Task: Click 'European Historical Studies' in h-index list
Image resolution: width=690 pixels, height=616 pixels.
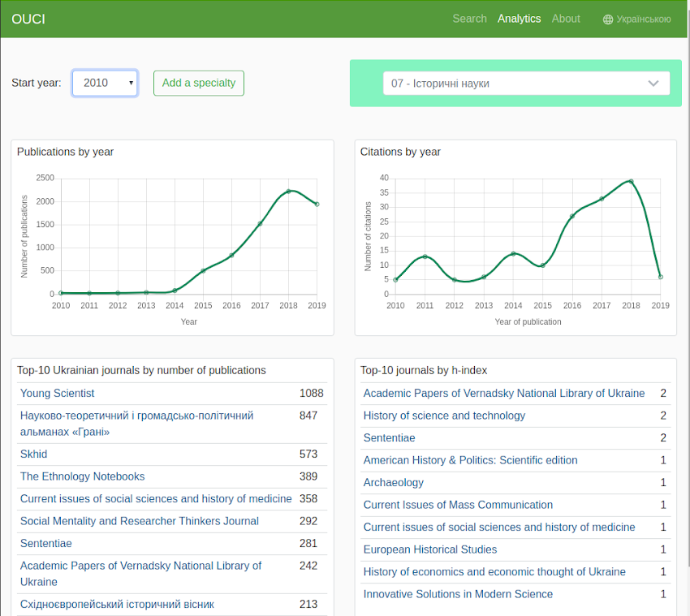Action: point(429,549)
